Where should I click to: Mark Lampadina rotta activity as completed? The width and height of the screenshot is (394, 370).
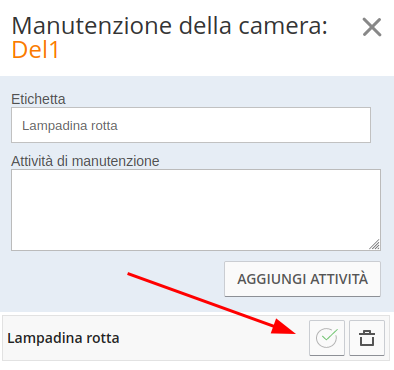(x=327, y=338)
